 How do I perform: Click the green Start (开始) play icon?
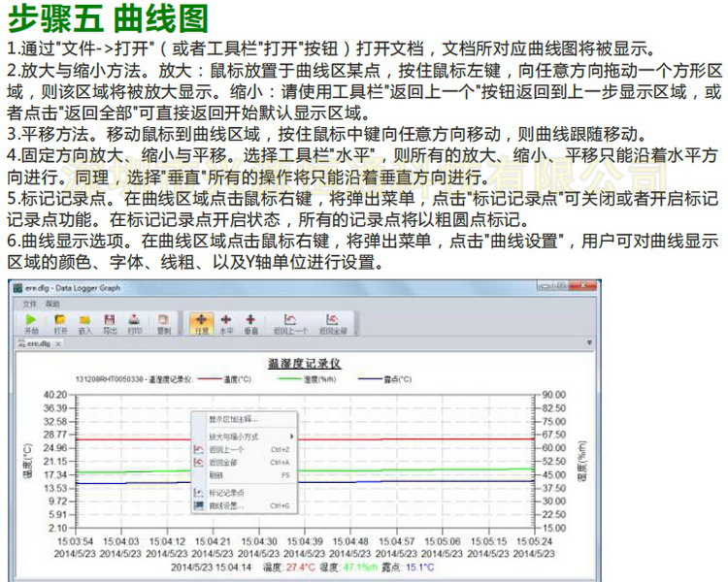click(31, 319)
